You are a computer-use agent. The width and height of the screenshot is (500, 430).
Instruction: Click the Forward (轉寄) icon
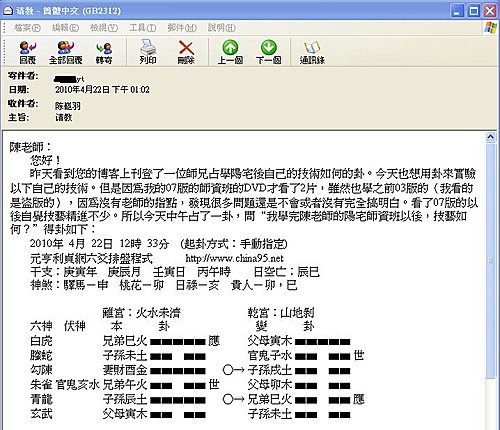pos(104,52)
